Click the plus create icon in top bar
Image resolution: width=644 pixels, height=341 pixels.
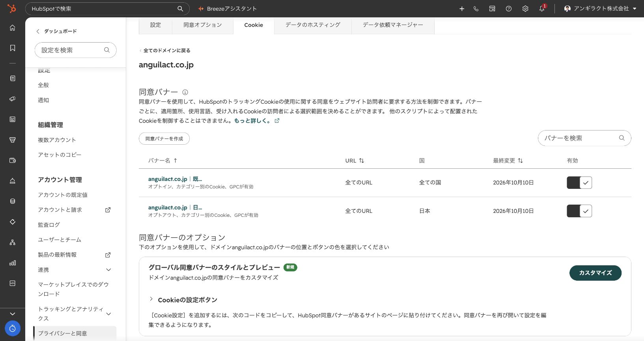tap(462, 9)
